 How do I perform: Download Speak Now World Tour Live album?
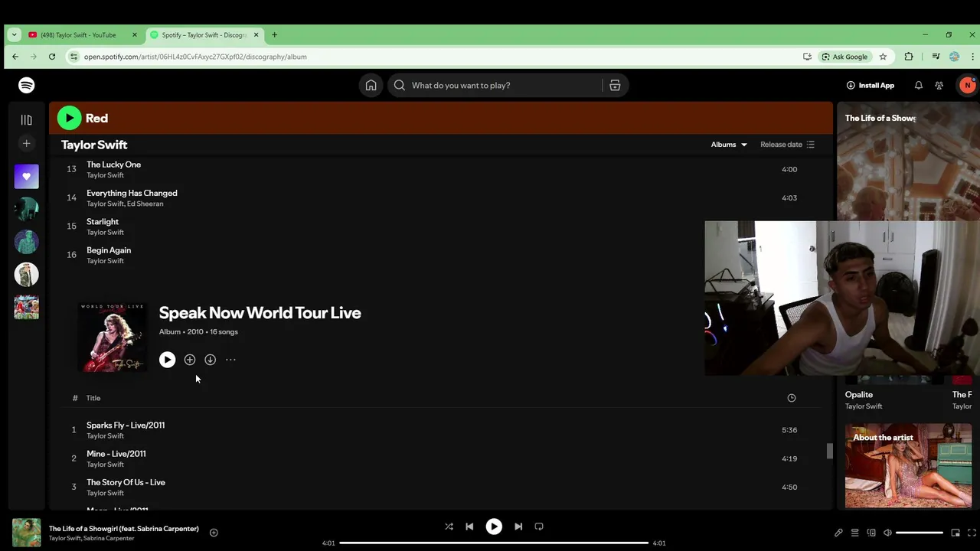210,360
